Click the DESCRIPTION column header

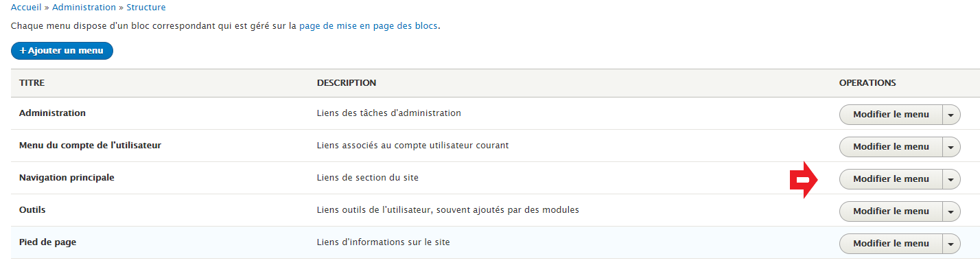(347, 83)
